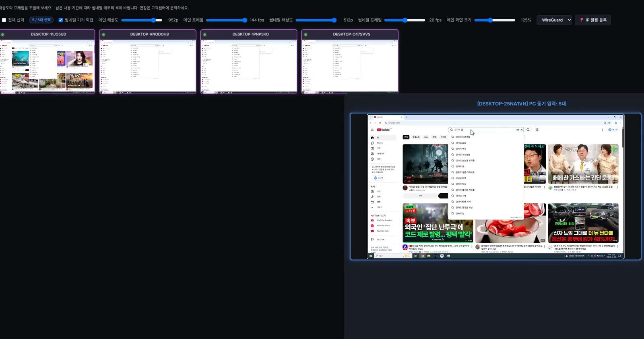Open the new tab plus button

coord(407,117)
